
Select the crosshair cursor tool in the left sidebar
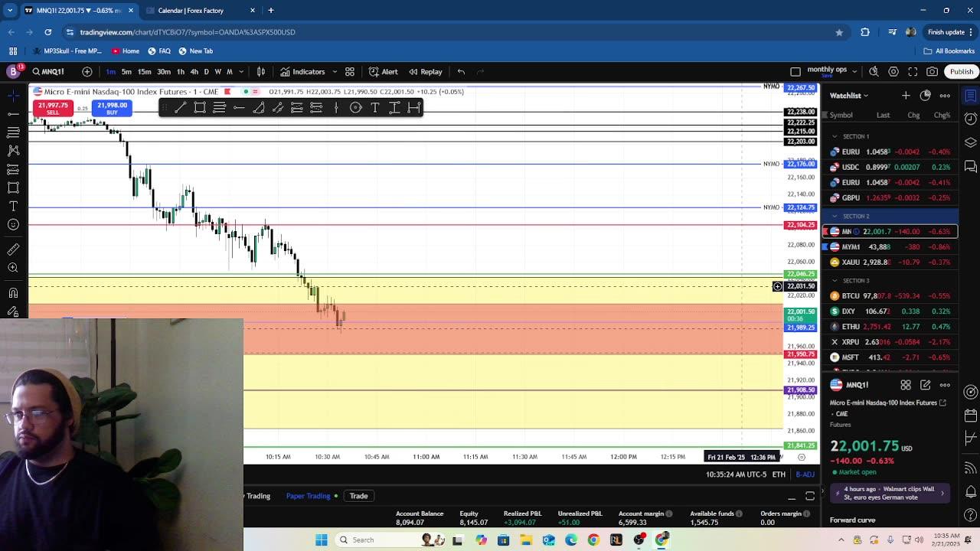[x=13, y=96]
